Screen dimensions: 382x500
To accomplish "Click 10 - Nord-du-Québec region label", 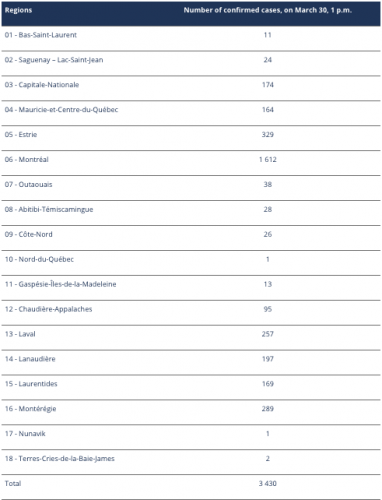I will tap(39, 259).
